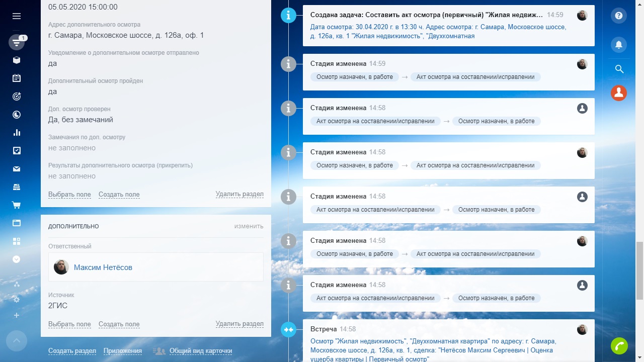644x362 pixels.
Task: Open notifications bell
Action: [619, 45]
